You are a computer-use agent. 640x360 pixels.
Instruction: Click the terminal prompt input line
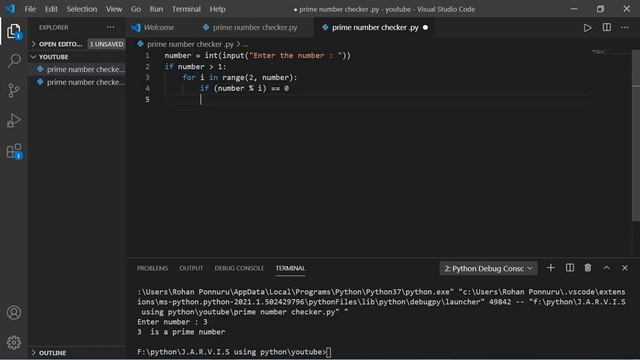click(234, 352)
